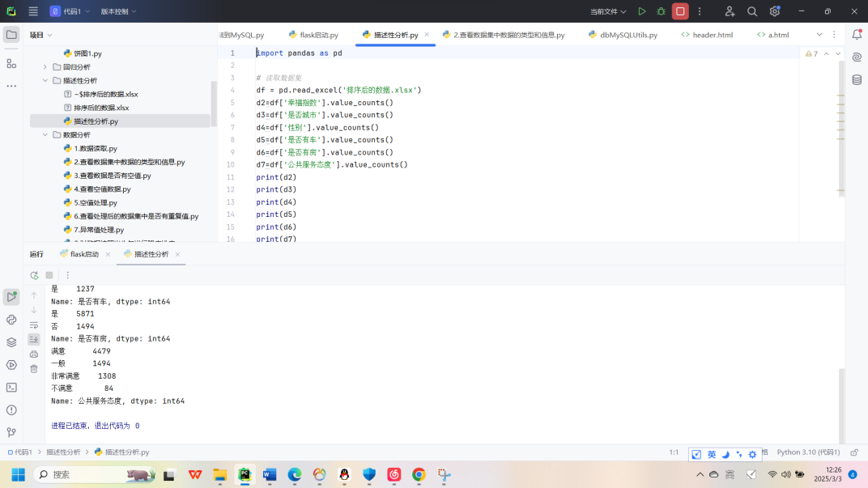Open Microsoft Word from taskbar
The image size is (868, 488).
pos(270,475)
